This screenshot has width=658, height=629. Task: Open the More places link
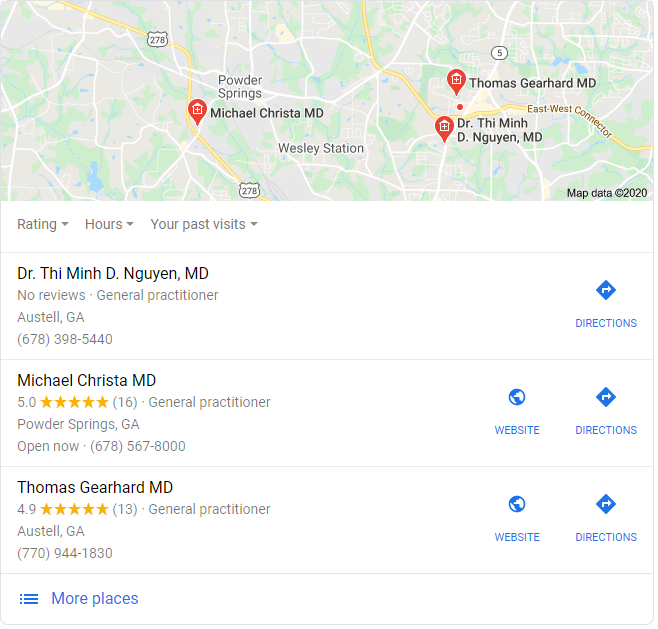pyautogui.click(x=94, y=598)
